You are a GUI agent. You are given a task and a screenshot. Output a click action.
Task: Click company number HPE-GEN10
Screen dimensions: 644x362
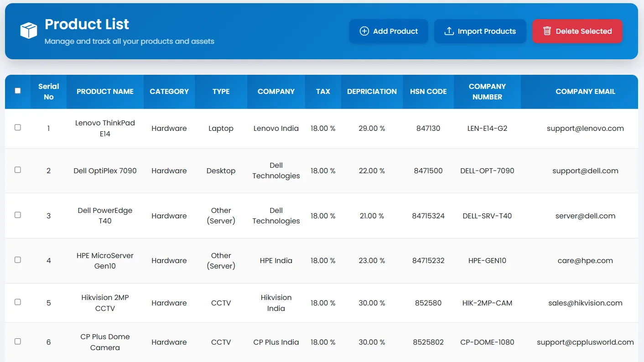tap(487, 261)
